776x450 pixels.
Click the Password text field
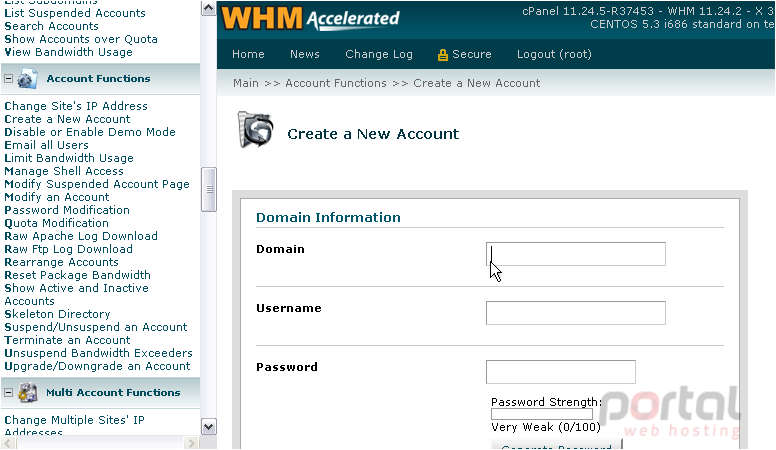[561, 372]
